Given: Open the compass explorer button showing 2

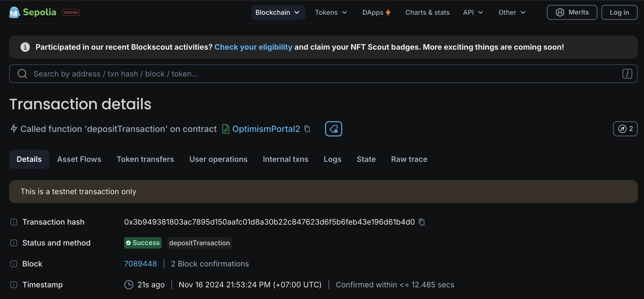Looking at the screenshot, I should pyautogui.click(x=625, y=129).
